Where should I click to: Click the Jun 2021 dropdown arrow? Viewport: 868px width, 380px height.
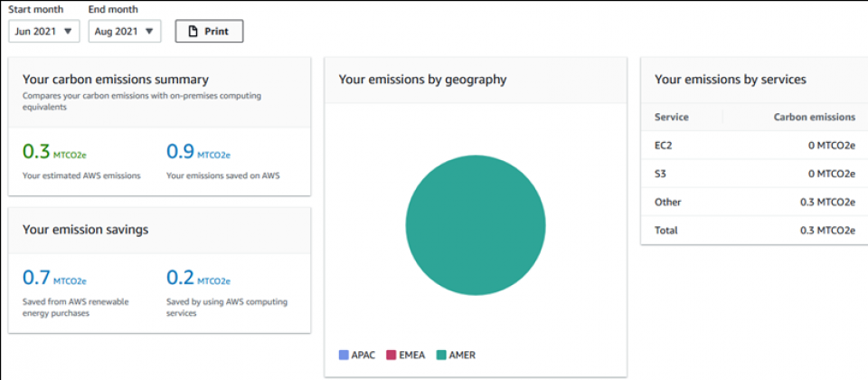pyautogui.click(x=69, y=31)
